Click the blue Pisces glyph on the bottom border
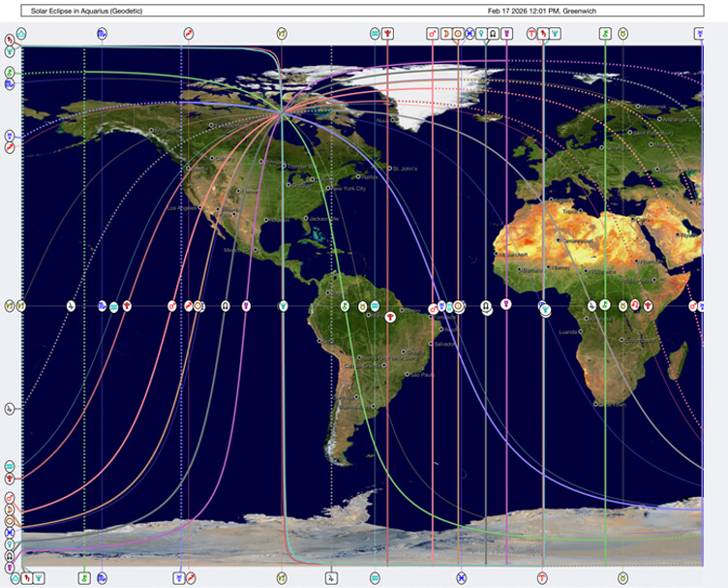Viewport: 728px width, 588px height. [x=461, y=577]
